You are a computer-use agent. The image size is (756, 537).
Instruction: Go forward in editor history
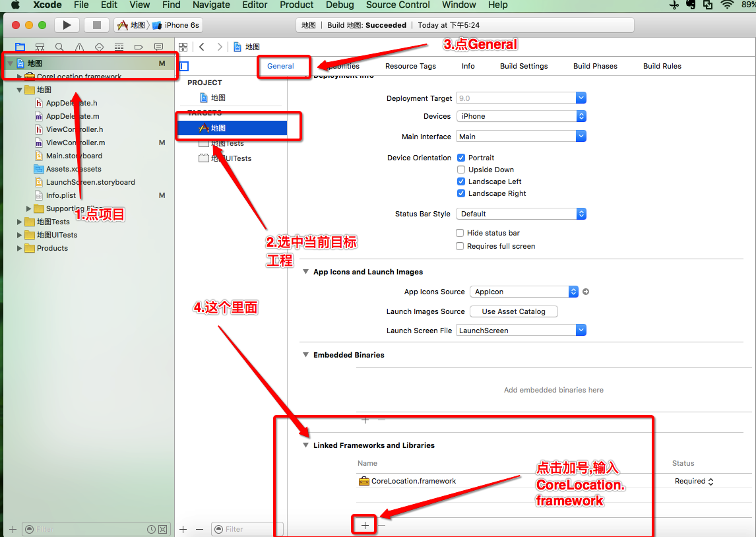(x=220, y=47)
